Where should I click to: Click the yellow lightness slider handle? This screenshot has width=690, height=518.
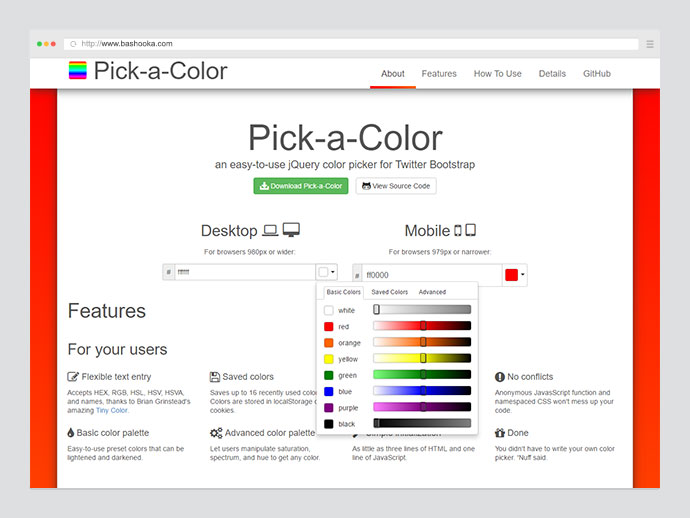[x=423, y=358]
